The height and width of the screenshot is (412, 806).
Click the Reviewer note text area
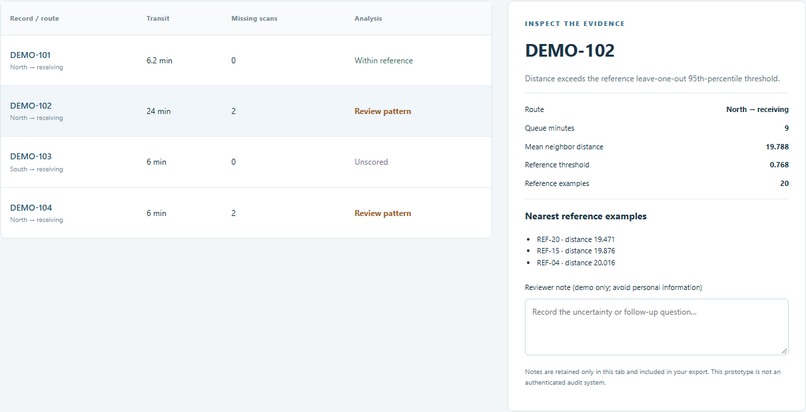click(x=656, y=327)
